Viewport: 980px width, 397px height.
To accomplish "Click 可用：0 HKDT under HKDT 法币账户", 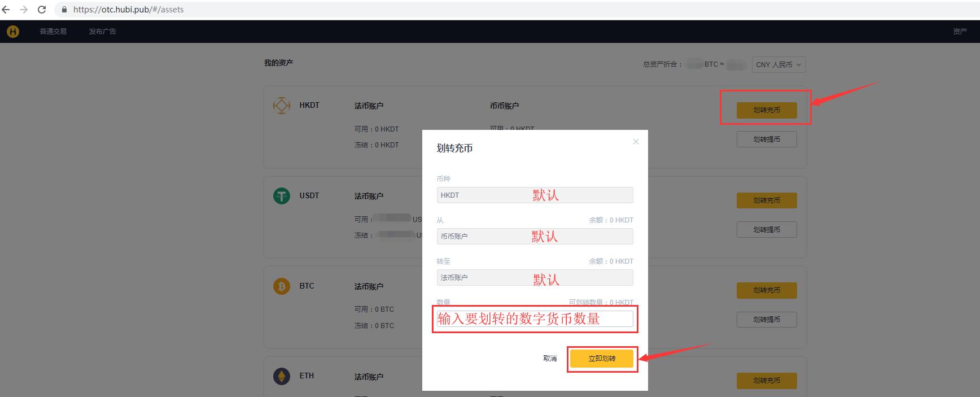I will click(x=377, y=129).
